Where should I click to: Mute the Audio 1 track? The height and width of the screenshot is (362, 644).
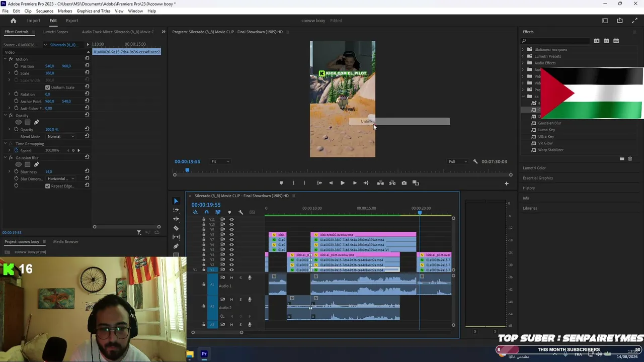(231, 278)
